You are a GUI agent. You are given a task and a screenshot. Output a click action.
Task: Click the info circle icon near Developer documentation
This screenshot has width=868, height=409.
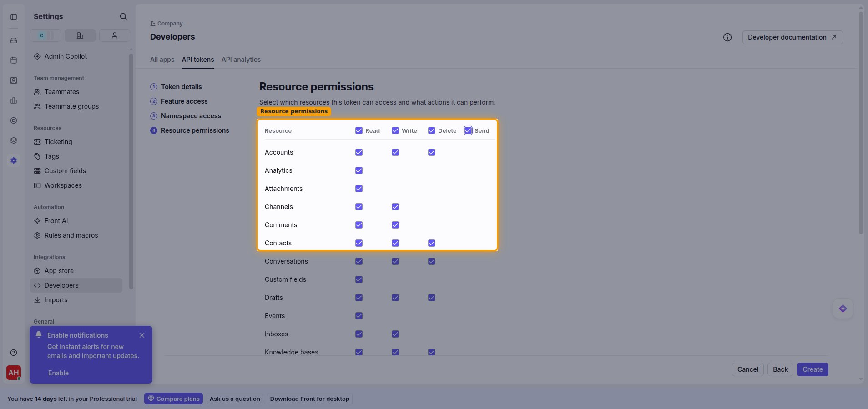point(727,37)
